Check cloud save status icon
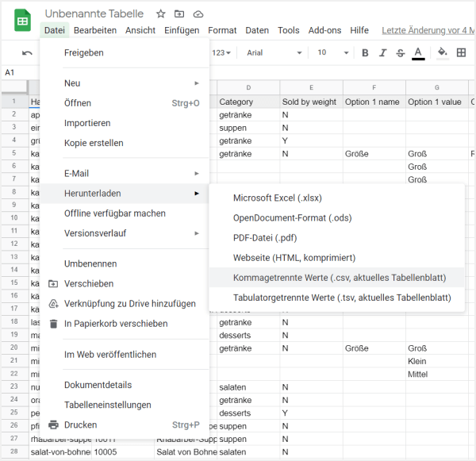Image resolution: width=476 pixels, height=461 pixels. tap(198, 13)
